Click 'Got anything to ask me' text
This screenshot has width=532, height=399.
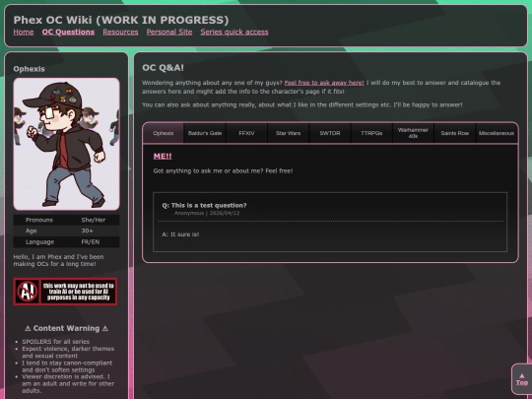pos(223,171)
